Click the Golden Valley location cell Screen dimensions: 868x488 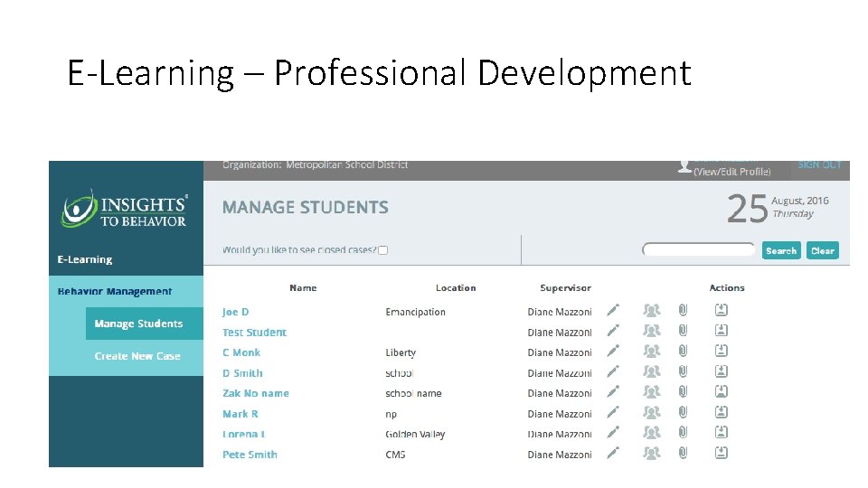pyautogui.click(x=415, y=435)
